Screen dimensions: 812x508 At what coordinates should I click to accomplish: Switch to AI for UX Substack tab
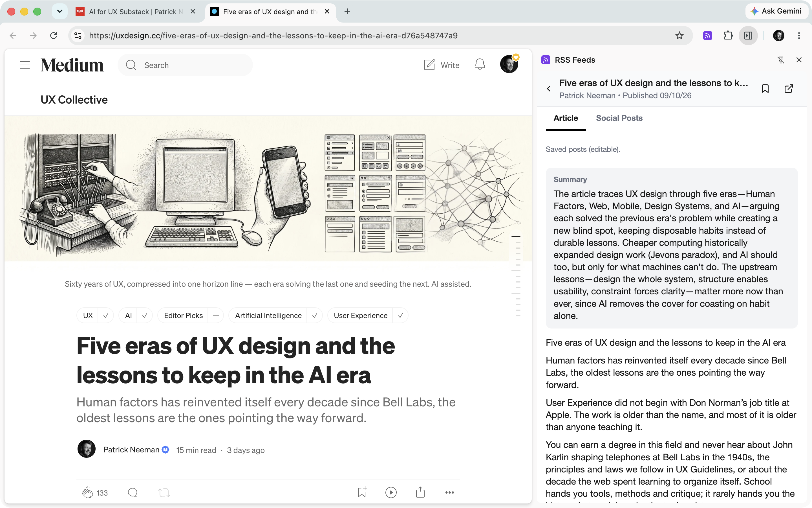point(136,12)
